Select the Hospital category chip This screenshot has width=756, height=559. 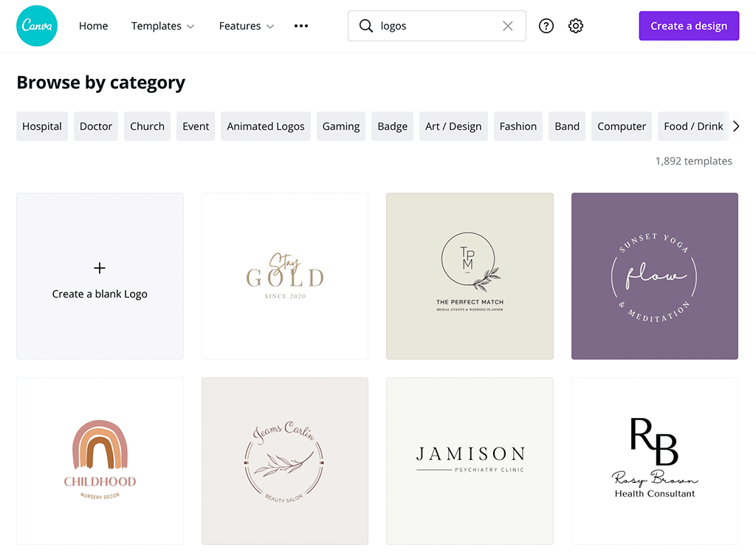(42, 126)
